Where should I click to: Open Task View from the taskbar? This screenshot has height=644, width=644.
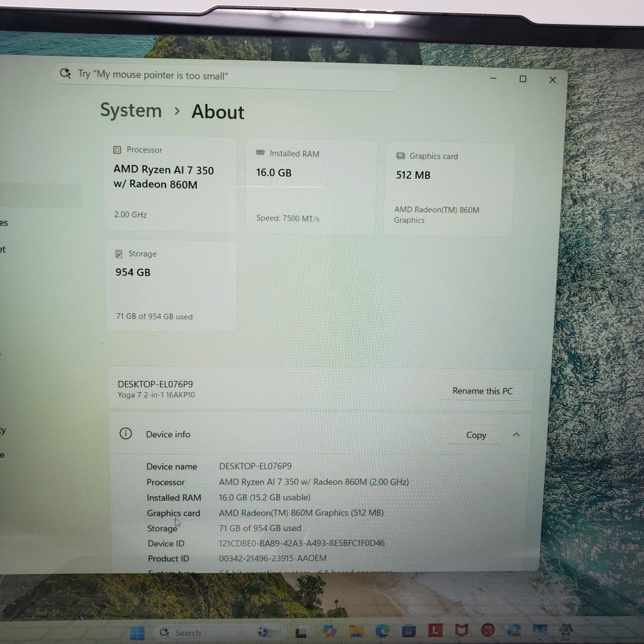(x=301, y=632)
